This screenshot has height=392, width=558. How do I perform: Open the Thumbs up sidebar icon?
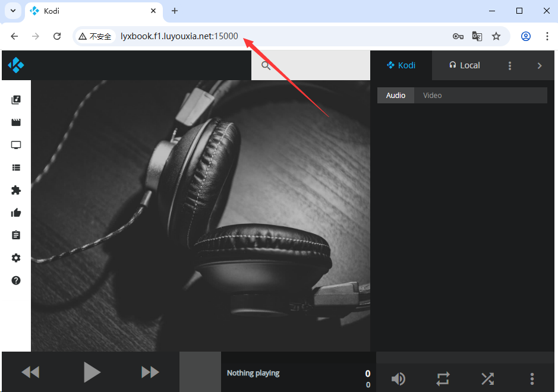coord(16,213)
